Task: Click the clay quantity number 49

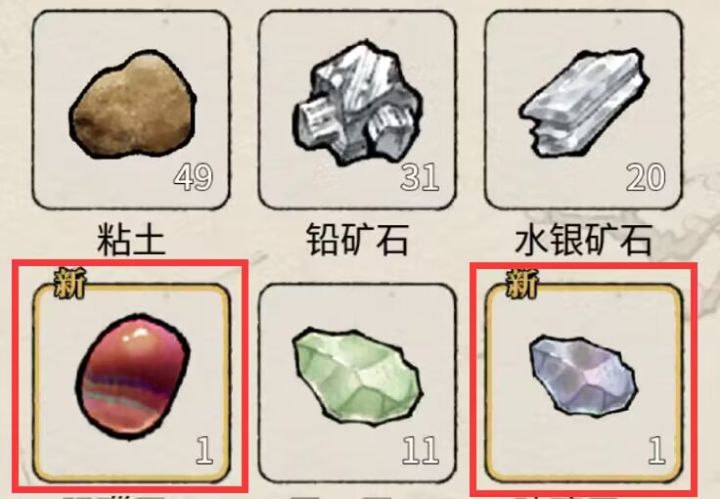Action: (x=193, y=177)
